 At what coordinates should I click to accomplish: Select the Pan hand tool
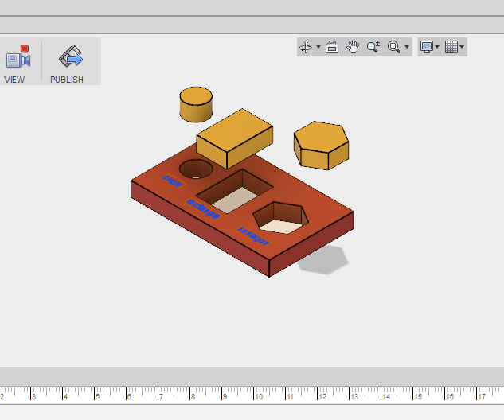pyautogui.click(x=353, y=47)
